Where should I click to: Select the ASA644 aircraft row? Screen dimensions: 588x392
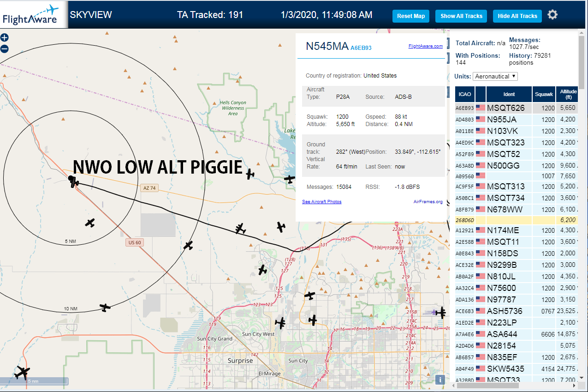(x=517, y=334)
